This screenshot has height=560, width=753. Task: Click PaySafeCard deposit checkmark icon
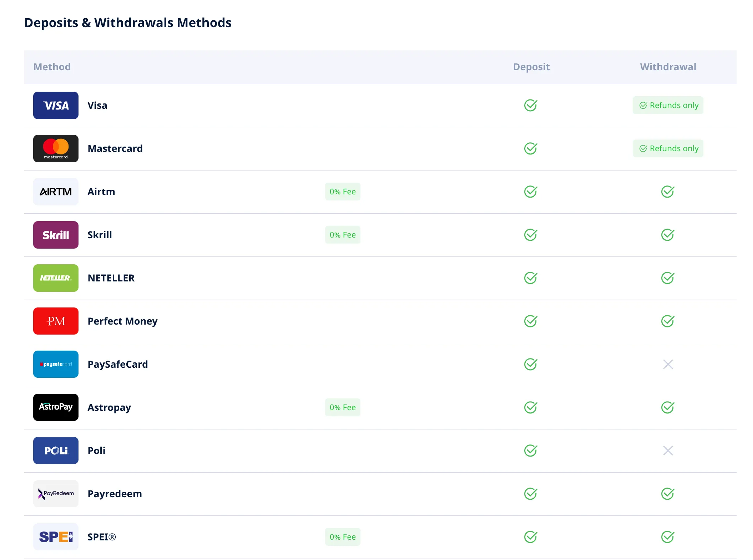coord(531,364)
